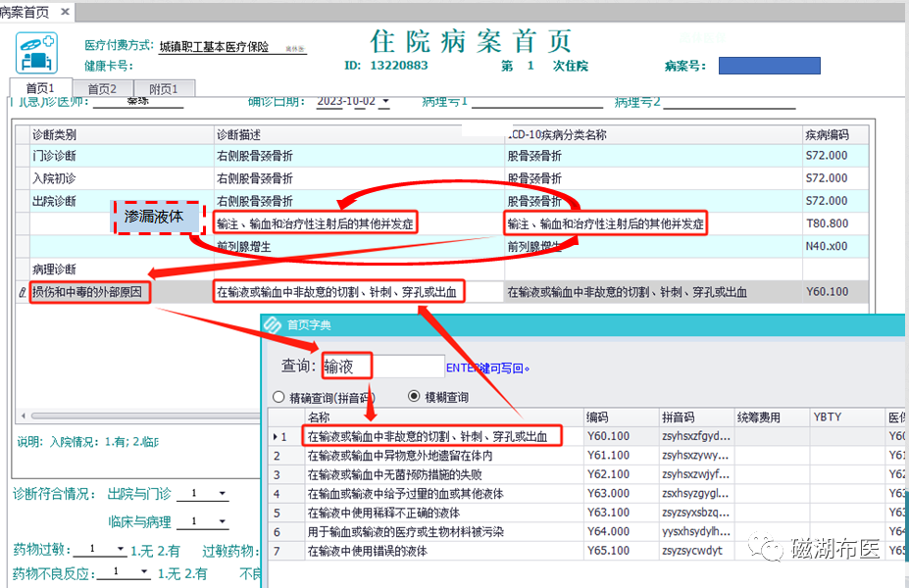Expand the 出院与门诊 dropdown
Screen dimensions: 909x588
click(222, 494)
